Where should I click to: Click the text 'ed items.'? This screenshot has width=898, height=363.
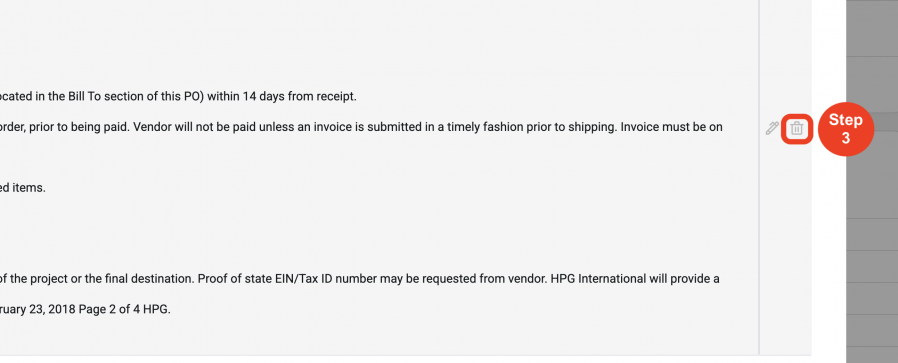pyautogui.click(x=23, y=187)
